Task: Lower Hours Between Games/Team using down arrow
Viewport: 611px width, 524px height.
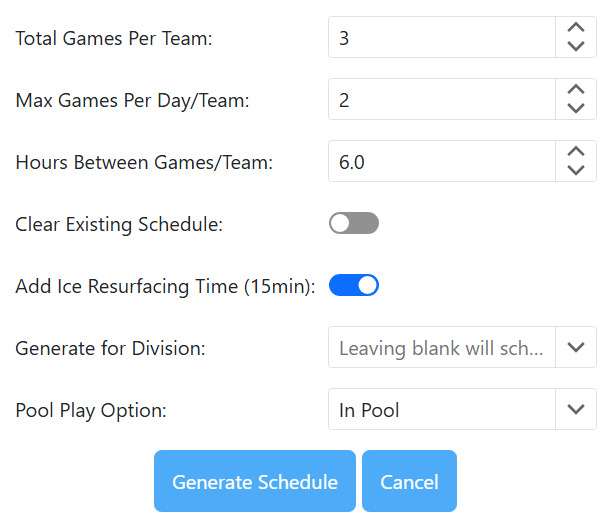Action: pyautogui.click(x=575, y=170)
